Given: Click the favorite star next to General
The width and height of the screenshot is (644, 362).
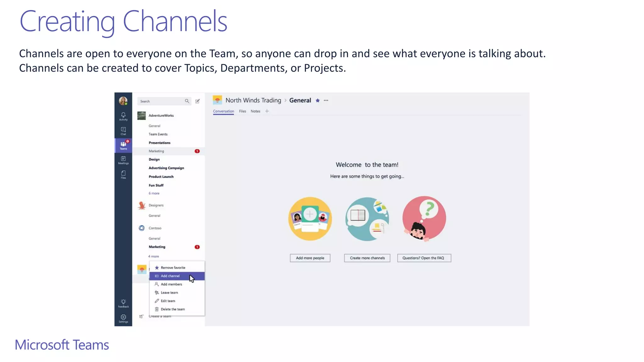Looking at the screenshot, I should [x=318, y=101].
